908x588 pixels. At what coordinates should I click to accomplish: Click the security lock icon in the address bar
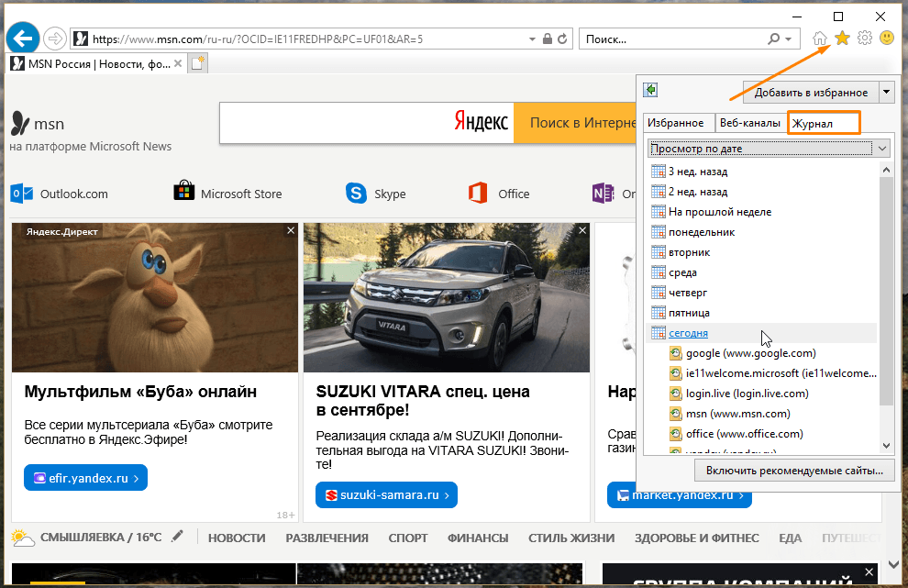(x=548, y=39)
